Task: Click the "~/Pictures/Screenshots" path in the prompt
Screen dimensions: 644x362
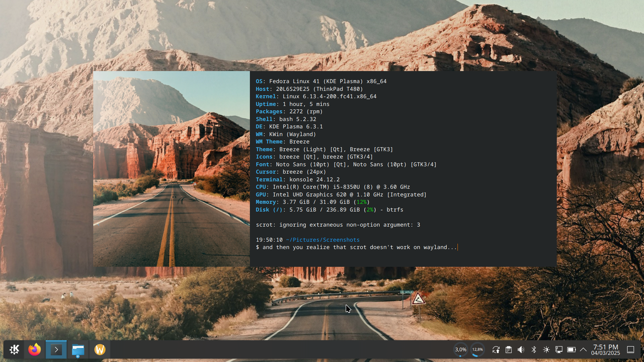Action: pyautogui.click(x=323, y=240)
